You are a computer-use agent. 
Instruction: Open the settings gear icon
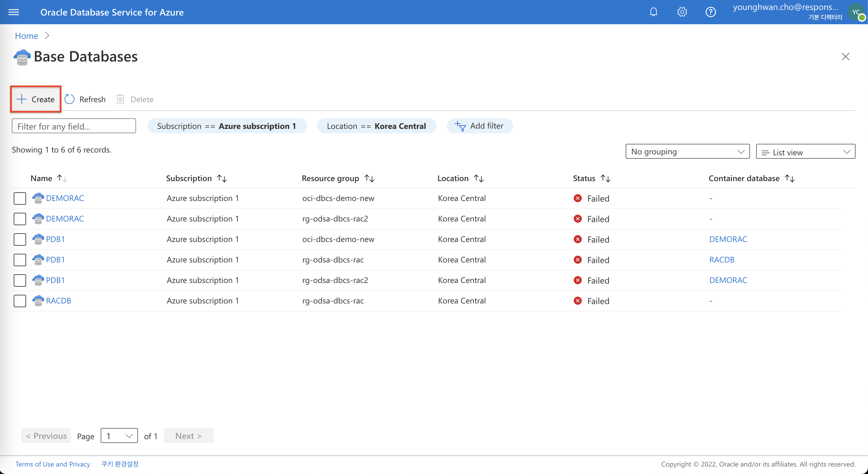click(682, 12)
